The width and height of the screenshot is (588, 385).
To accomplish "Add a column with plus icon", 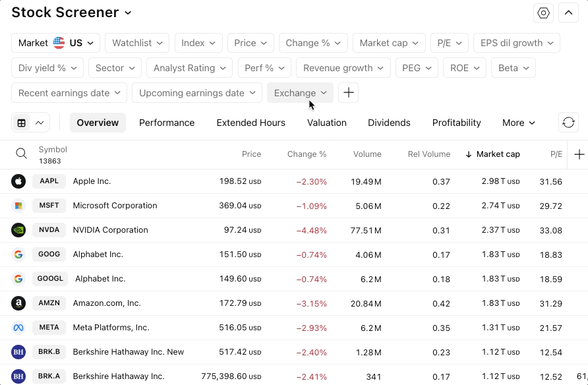I will (579, 154).
